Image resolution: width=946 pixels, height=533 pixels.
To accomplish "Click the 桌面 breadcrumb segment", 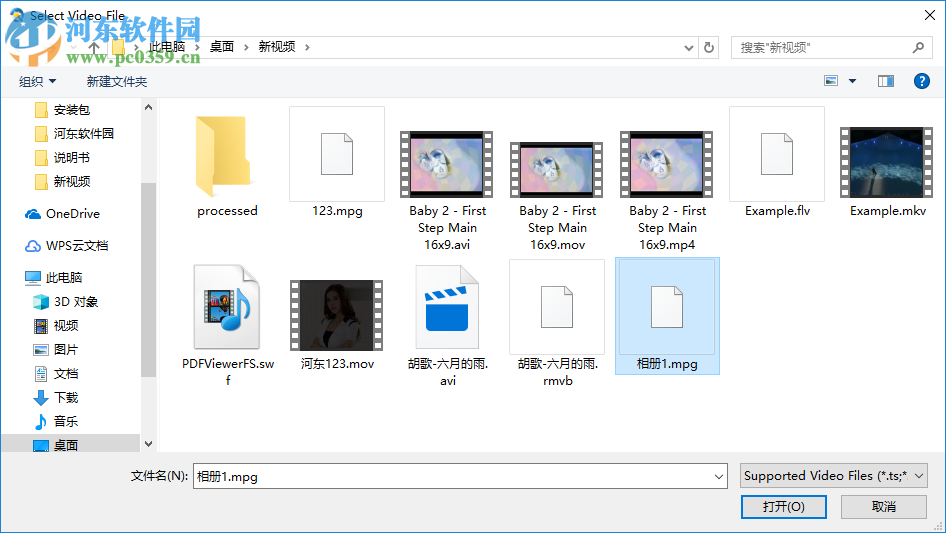I will pos(221,47).
